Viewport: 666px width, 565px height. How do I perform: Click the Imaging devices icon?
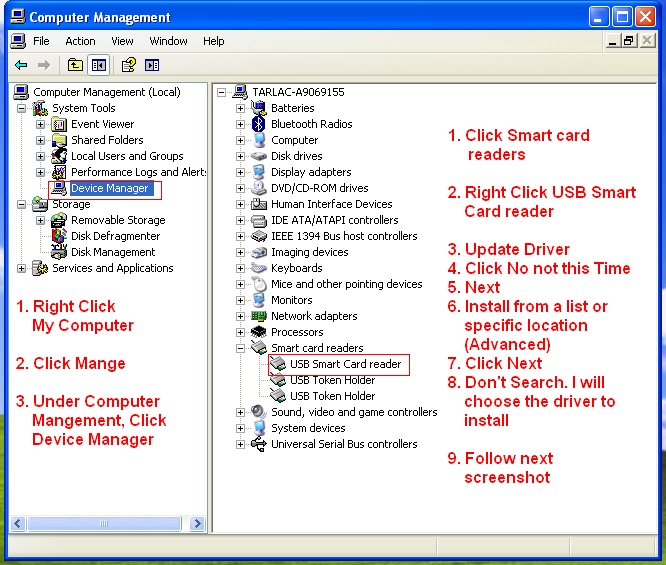[259, 252]
